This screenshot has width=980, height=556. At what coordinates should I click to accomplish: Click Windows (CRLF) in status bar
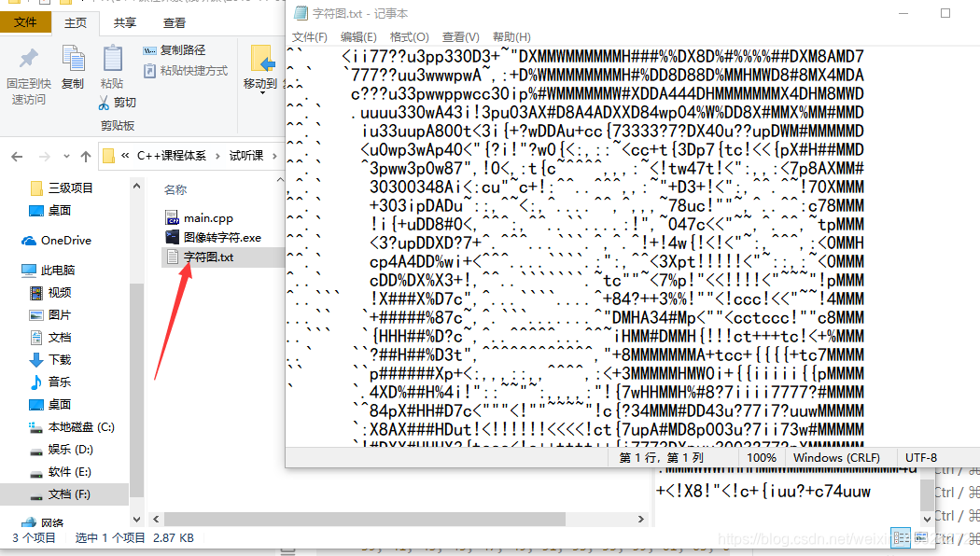tap(836, 458)
